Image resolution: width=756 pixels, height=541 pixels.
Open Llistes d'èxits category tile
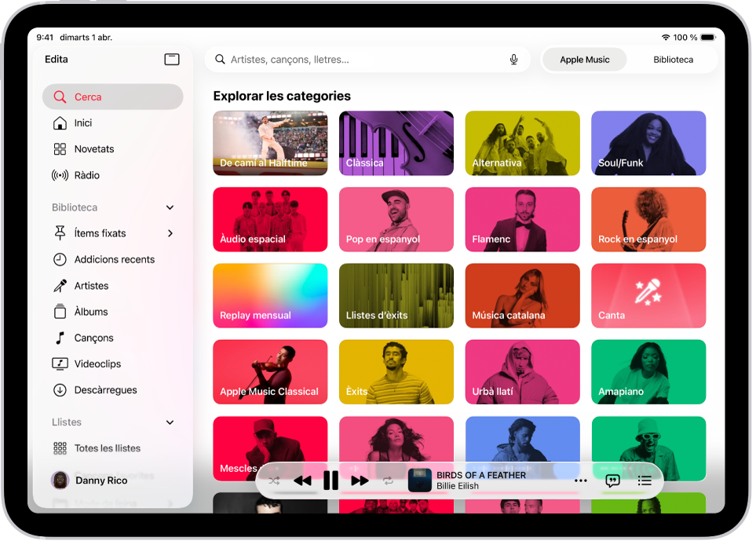click(x=396, y=295)
